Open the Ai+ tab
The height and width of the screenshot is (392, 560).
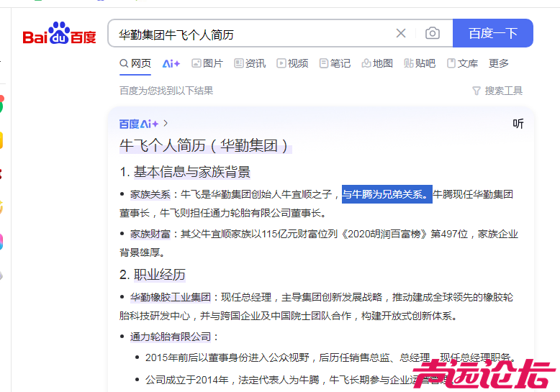(x=171, y=63)
